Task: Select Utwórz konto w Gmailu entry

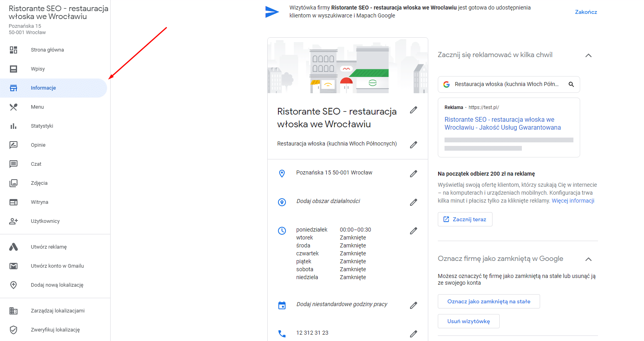Action: (54, 266)
